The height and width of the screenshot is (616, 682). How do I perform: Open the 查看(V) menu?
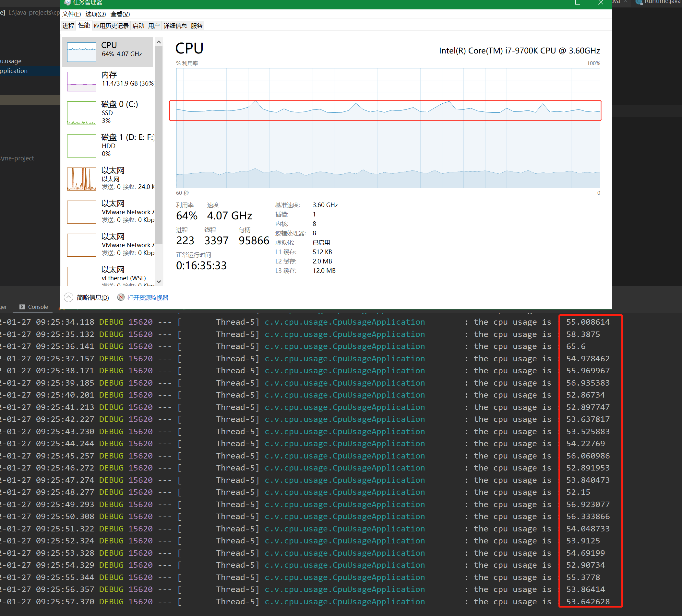(x=120, y=14)
